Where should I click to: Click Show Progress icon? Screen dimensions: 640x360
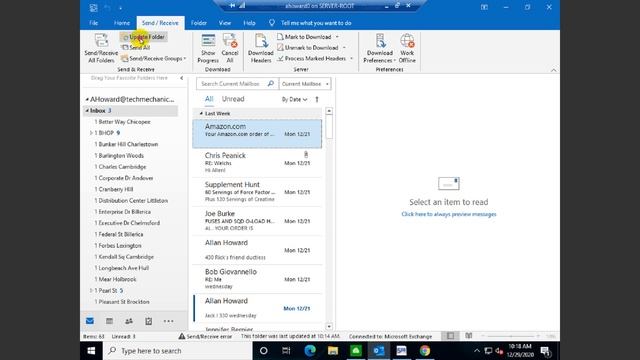[208, 48]
